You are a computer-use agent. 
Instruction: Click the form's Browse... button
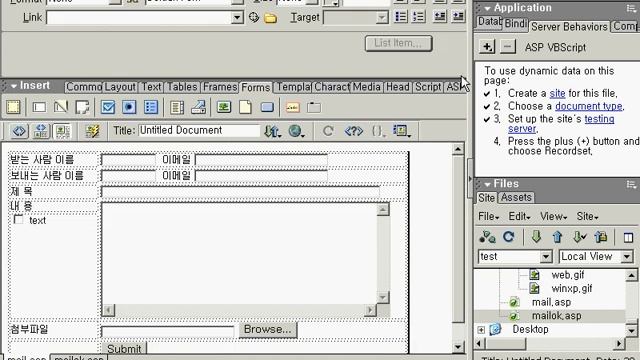click(268, 329)
